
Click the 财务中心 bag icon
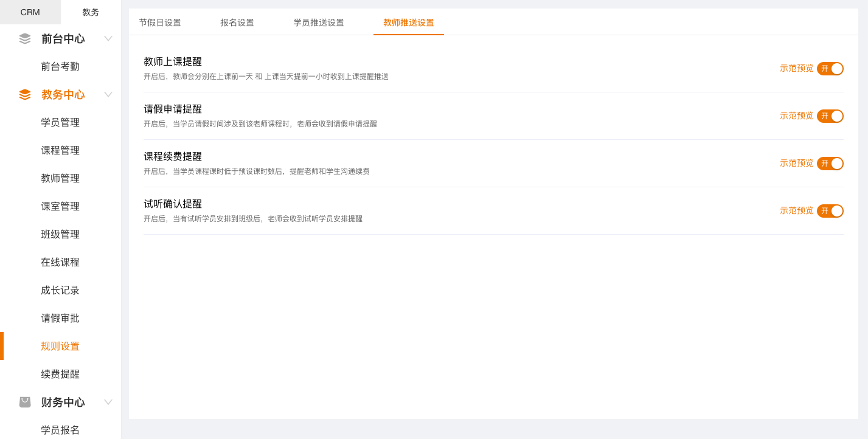pyautogui.click(x=25, y=402)
